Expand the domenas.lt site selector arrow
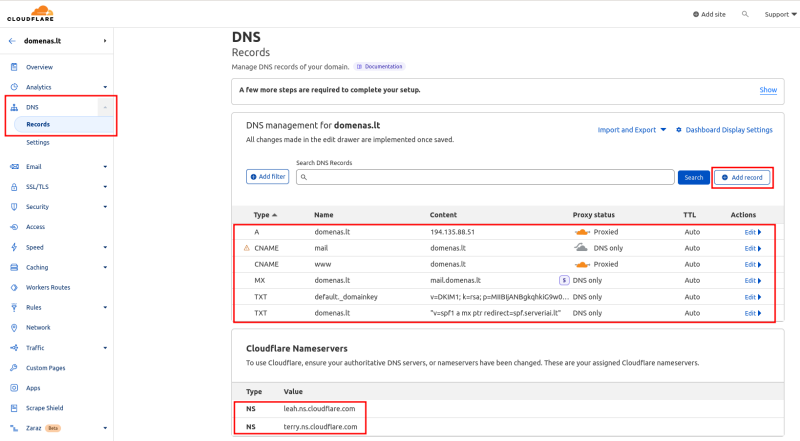 (x=105, y=41)
